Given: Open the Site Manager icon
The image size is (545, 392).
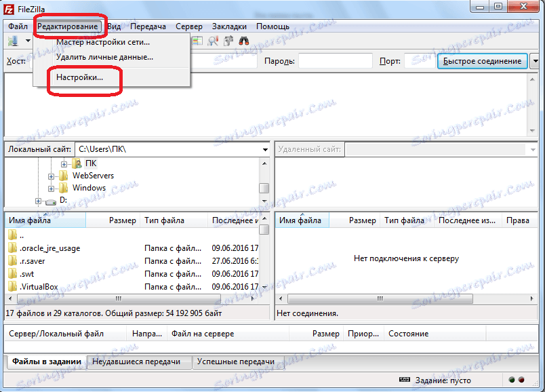Looking at the screenshot, I should [13, 41].
